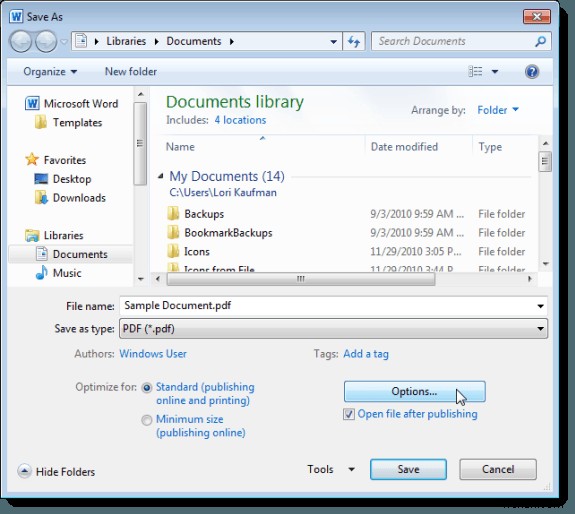The image size is (575, 514).
Task: Click the recent pages dropdown arrow
Action: (x=64, y=41)
